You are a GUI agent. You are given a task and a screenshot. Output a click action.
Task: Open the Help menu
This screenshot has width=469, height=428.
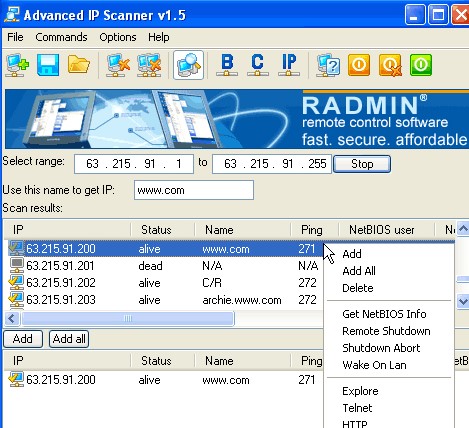click(x=159, y=37)
